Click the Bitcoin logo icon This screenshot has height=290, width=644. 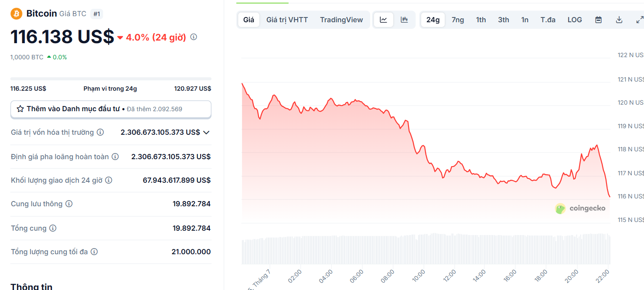17,14
